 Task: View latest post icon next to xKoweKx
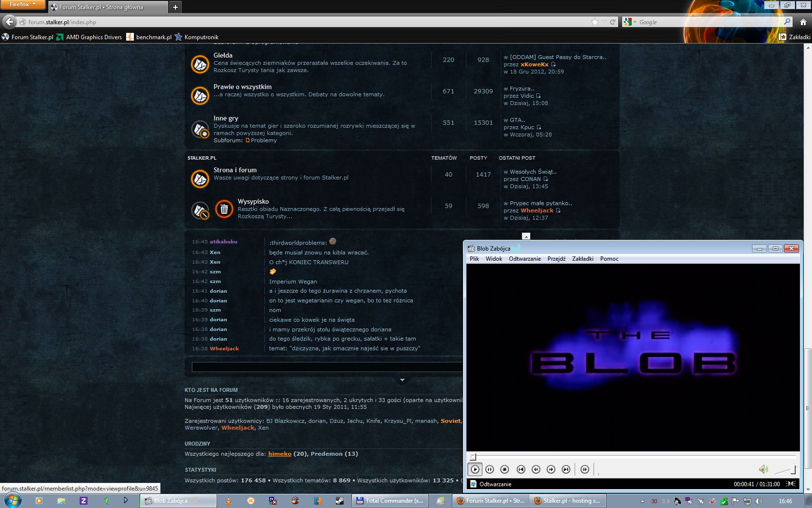(553, 64)
